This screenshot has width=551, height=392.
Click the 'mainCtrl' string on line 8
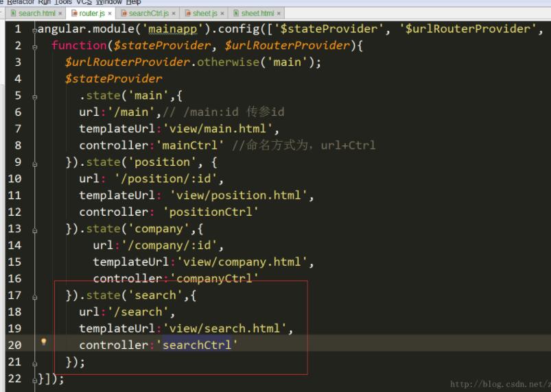[190, 145]
